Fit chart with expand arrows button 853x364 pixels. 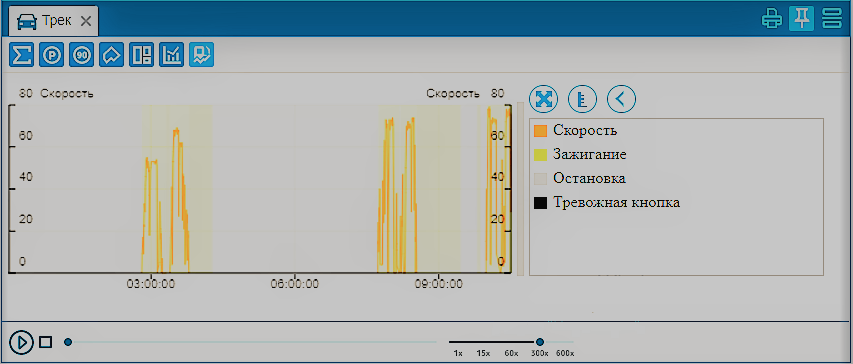pos(543,99)
